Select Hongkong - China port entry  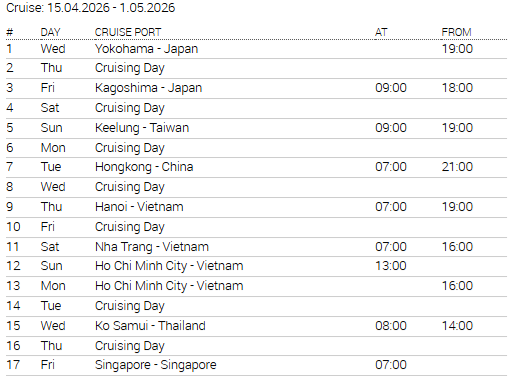(144, 167)
